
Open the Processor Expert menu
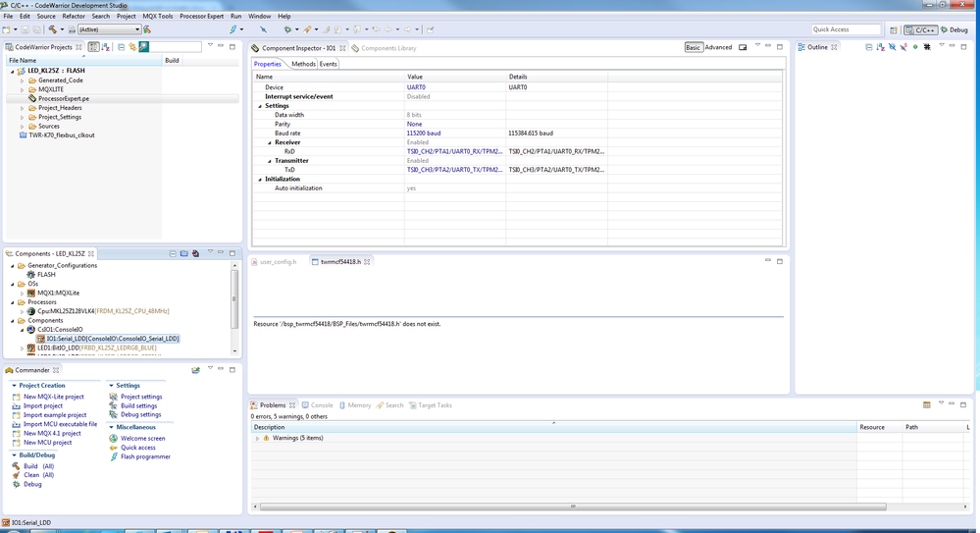point(201,17)
